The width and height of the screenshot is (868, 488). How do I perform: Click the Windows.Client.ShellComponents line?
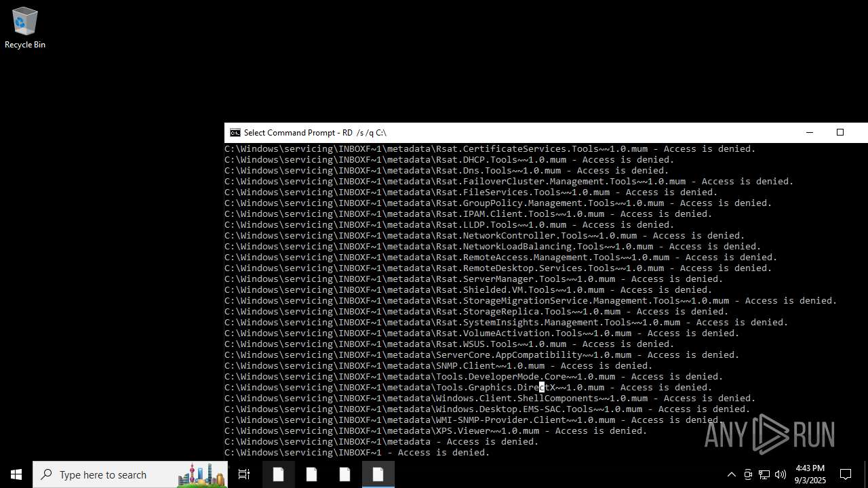coord(490,399)
